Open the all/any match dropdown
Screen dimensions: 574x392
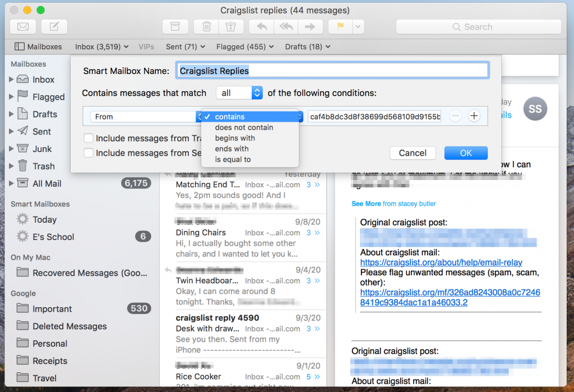[x=239, y=93]
